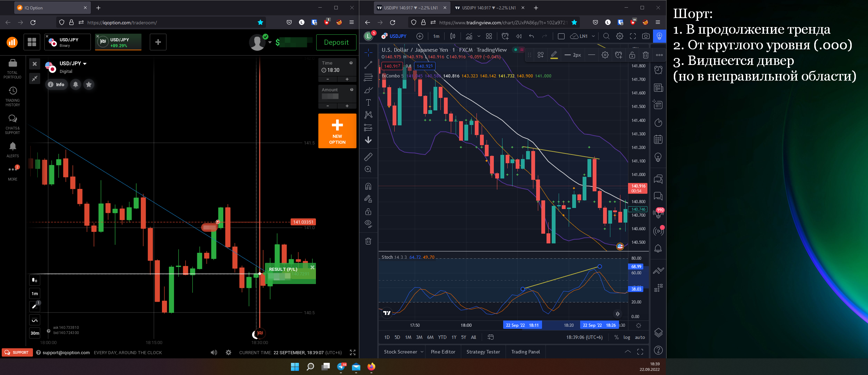Create an alert in TradingView toolbar
Screen dimensions: 868x375
[x=505, y=36]
